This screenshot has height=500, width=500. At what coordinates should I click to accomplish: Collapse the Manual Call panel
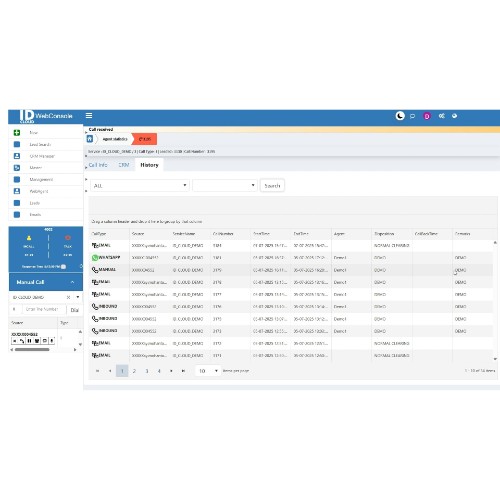click(72, 282)
